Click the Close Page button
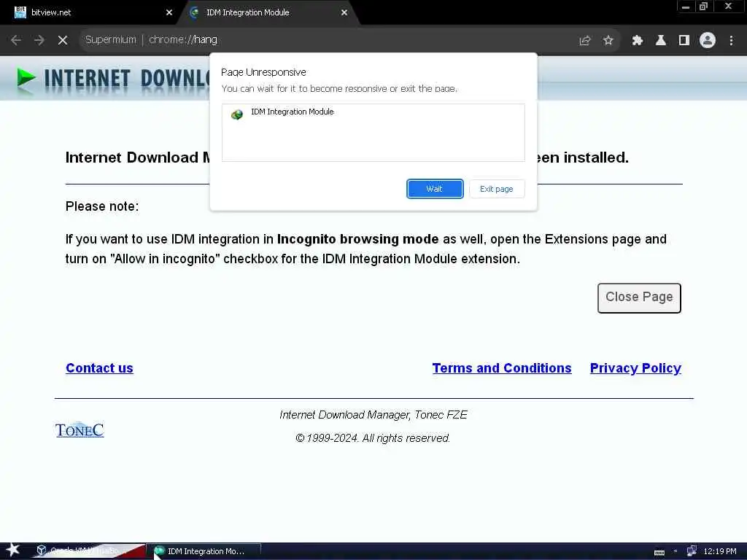 click(639, 298)
